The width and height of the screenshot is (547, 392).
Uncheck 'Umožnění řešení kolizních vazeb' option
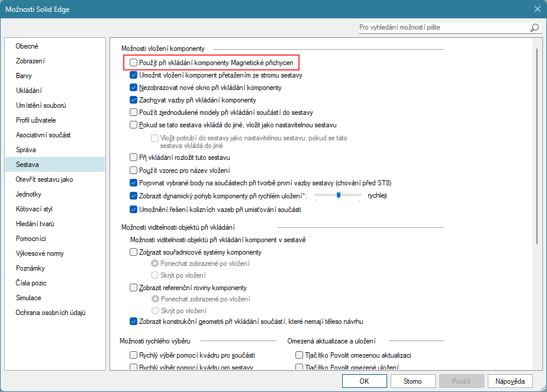point(134,209)
